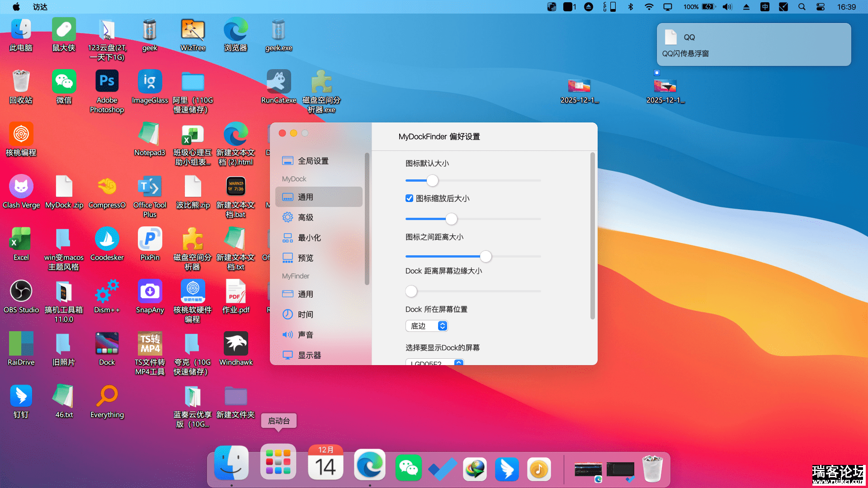Open 声音 settings under MyFinder
868x488 pixels.
point(306,334)
